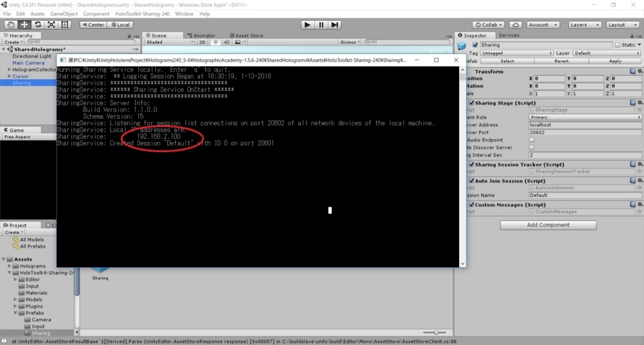This screenshot has width=644, height=345.
Task: Toggle scene lighting sun icon
Action: 215,42
